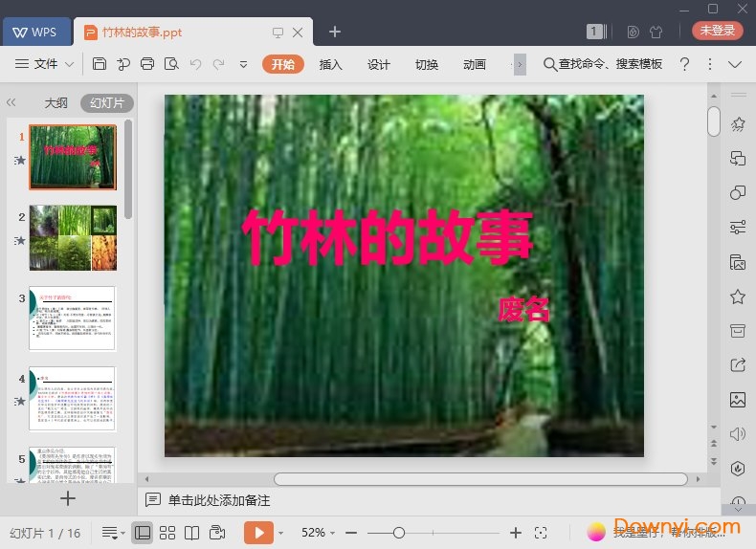Select the 开始 ribbon tab
The width and height of the screenshot is (756, 549).
pyautogui.click(x=283, y=64)
